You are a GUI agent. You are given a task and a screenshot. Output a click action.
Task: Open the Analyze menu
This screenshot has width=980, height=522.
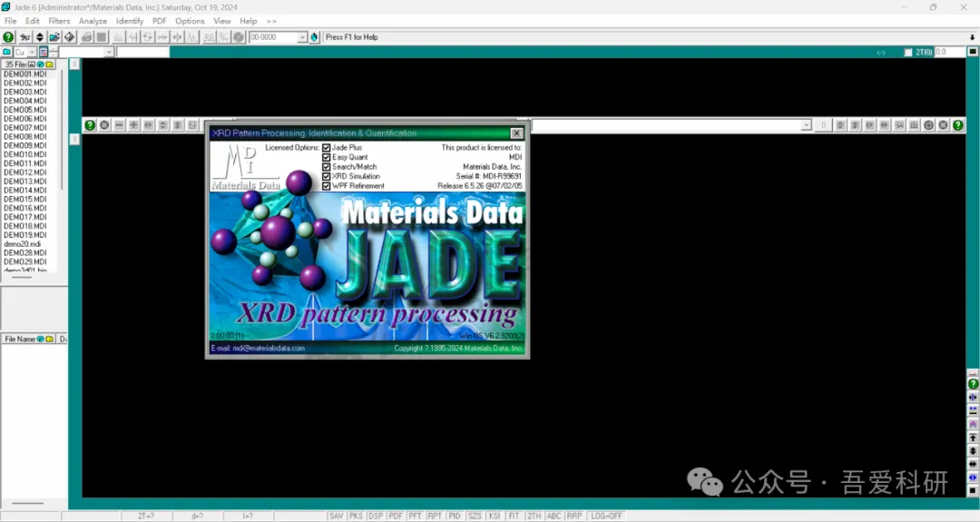(x=93, y=21)
